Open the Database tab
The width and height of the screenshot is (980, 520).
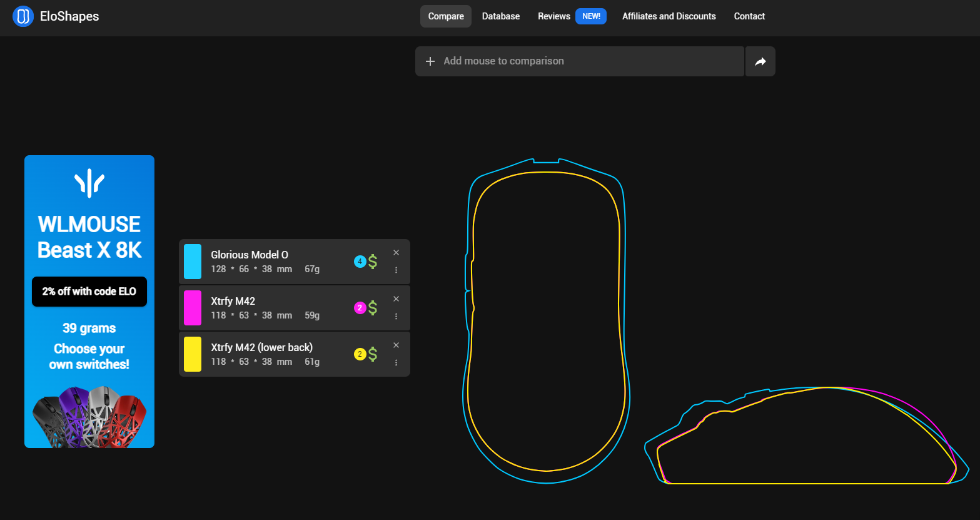point(501,16)
